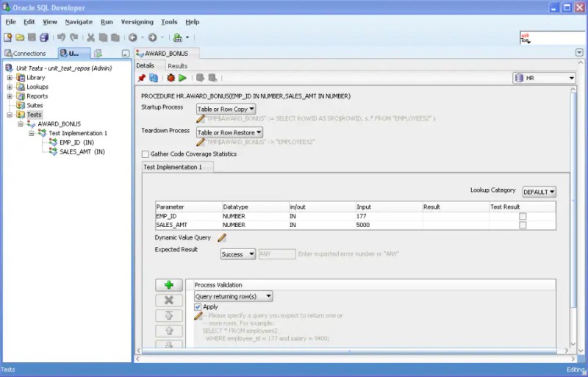Click the Undo toolbar icon
The height and width of the screenshot is (377, 588).
61,37
